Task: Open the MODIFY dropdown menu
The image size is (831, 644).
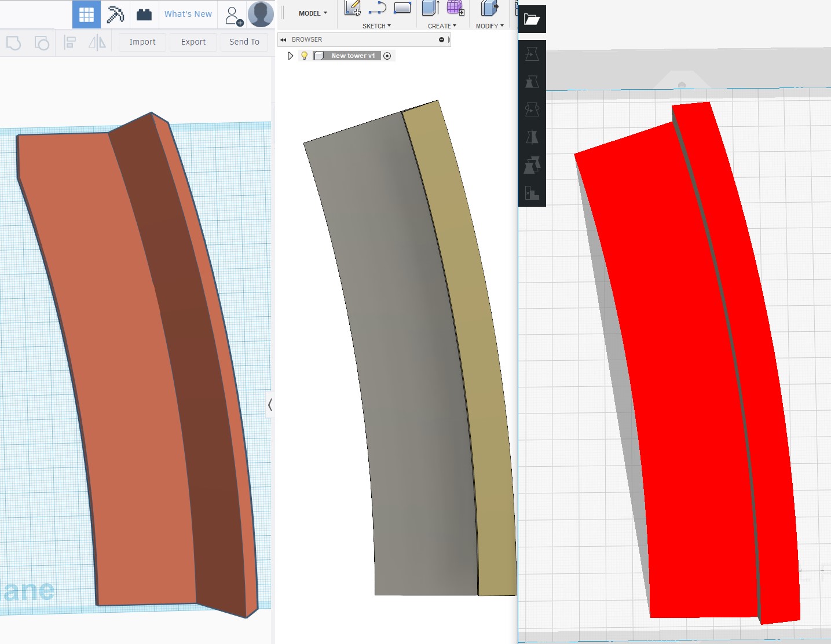Action: click(489, 25)
